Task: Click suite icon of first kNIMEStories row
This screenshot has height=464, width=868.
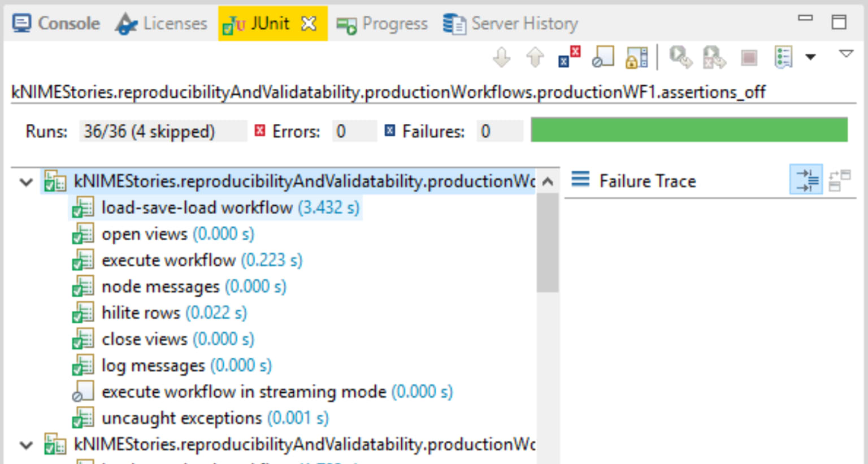Action: [55, 181]
